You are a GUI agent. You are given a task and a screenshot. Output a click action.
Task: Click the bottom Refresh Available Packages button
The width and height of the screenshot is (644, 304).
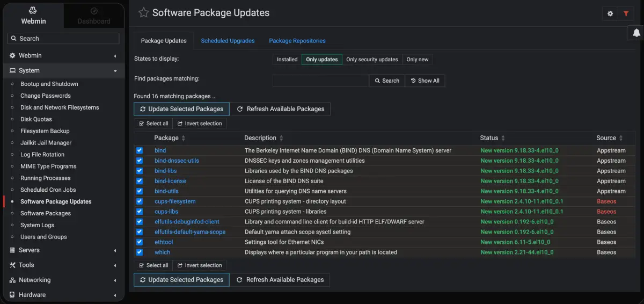(x=280, y=280)
